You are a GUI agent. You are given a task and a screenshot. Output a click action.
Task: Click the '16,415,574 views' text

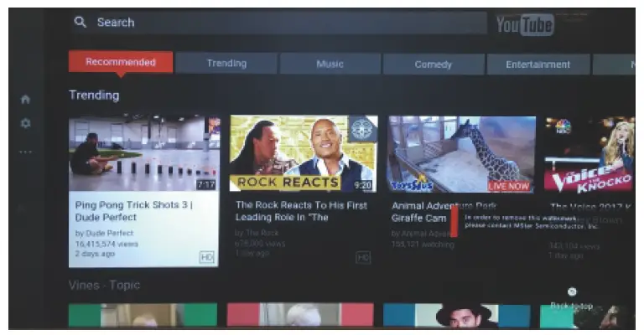(106, 244)
